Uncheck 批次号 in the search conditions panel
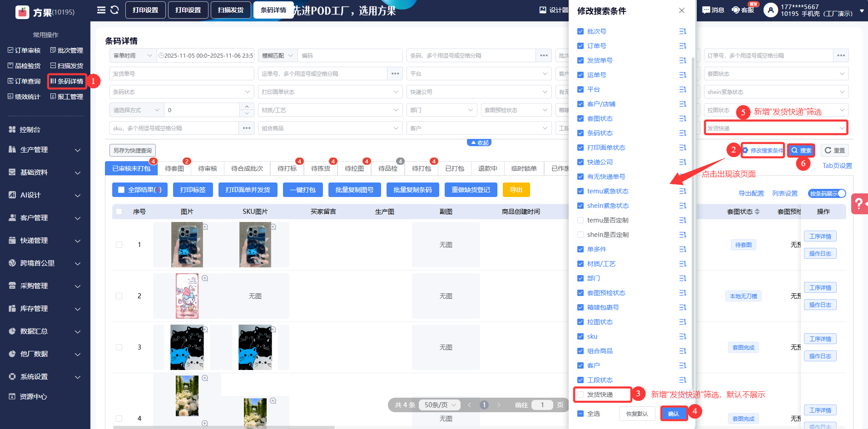The height and width of the screenshot is (429, 868). 580,31
